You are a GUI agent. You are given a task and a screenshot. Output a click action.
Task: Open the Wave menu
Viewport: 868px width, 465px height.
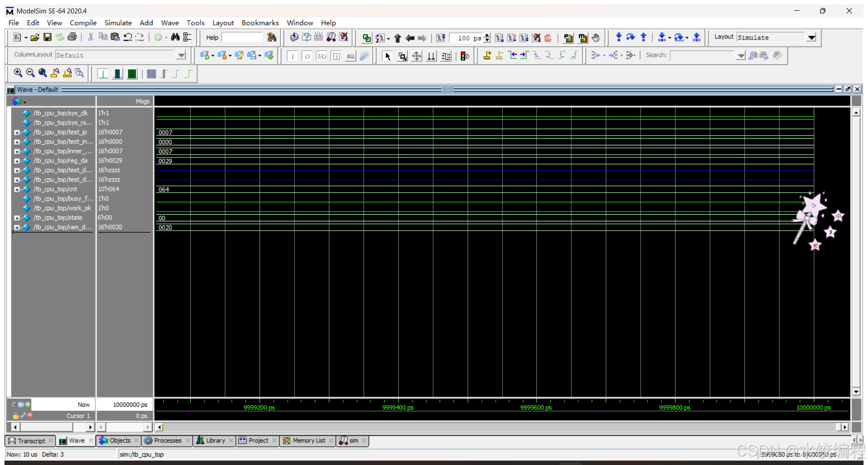tap(170, 23)
